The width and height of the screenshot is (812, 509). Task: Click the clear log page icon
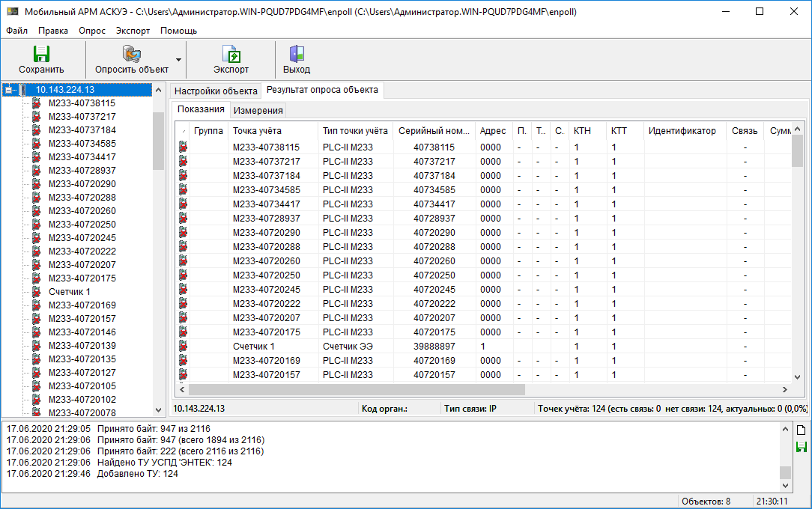801,430
